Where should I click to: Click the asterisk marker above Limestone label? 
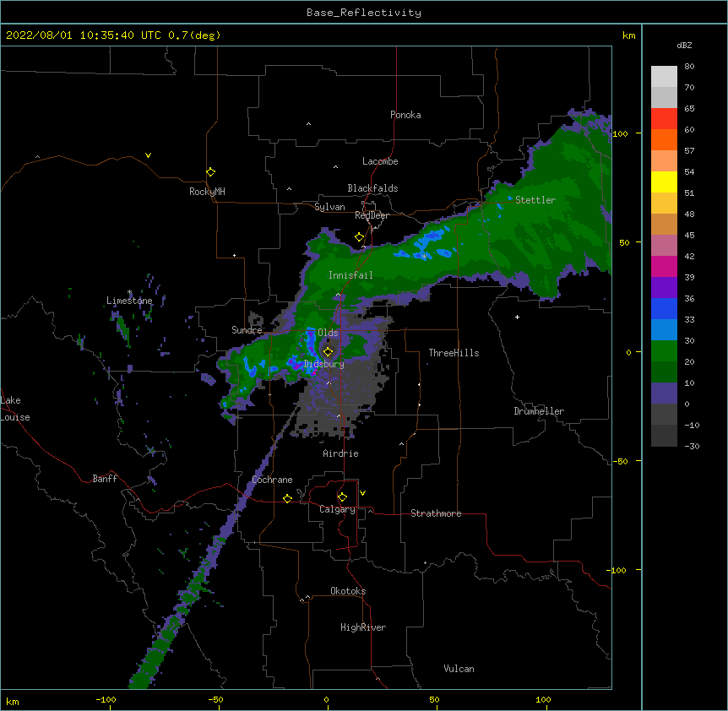pos(130,292)
